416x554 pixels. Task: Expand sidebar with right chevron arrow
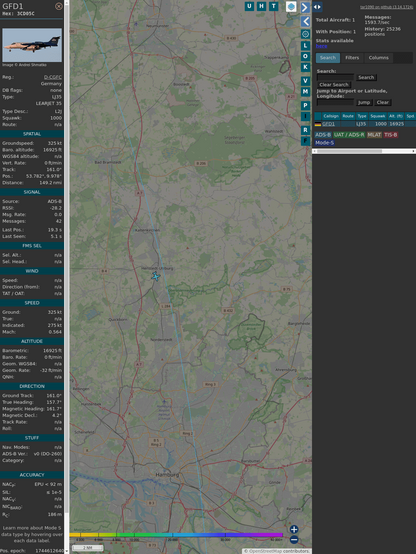pyautogui.click(x=305, y=7)
